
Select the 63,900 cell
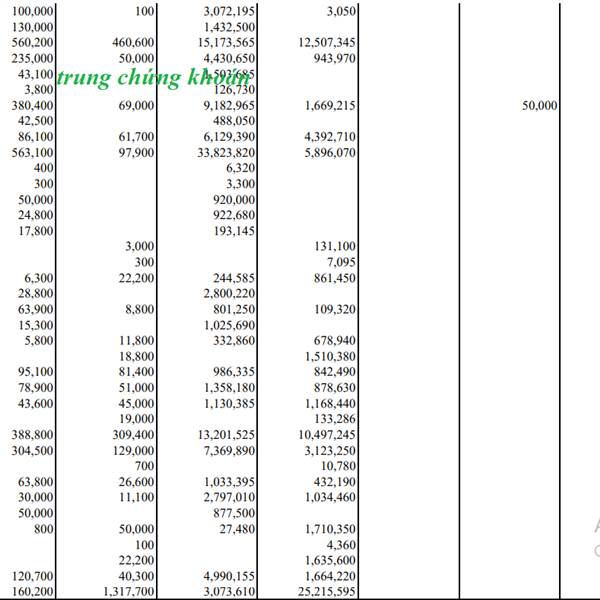pos(36,310)
